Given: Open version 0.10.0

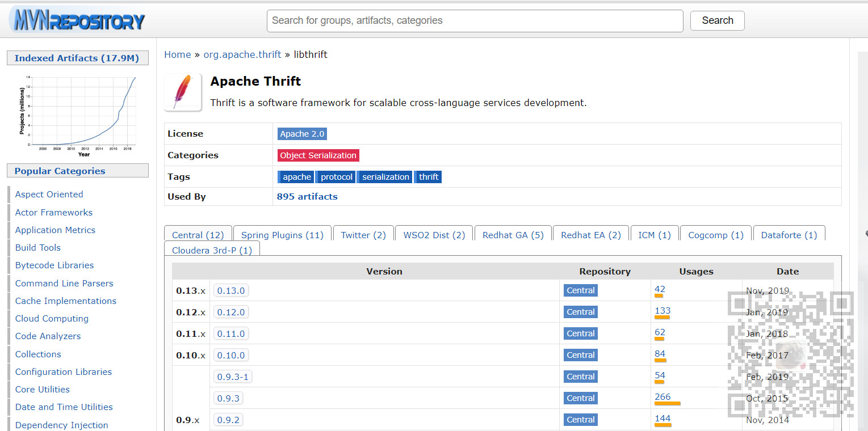Looking at the screenshot, I should [231, 355].
